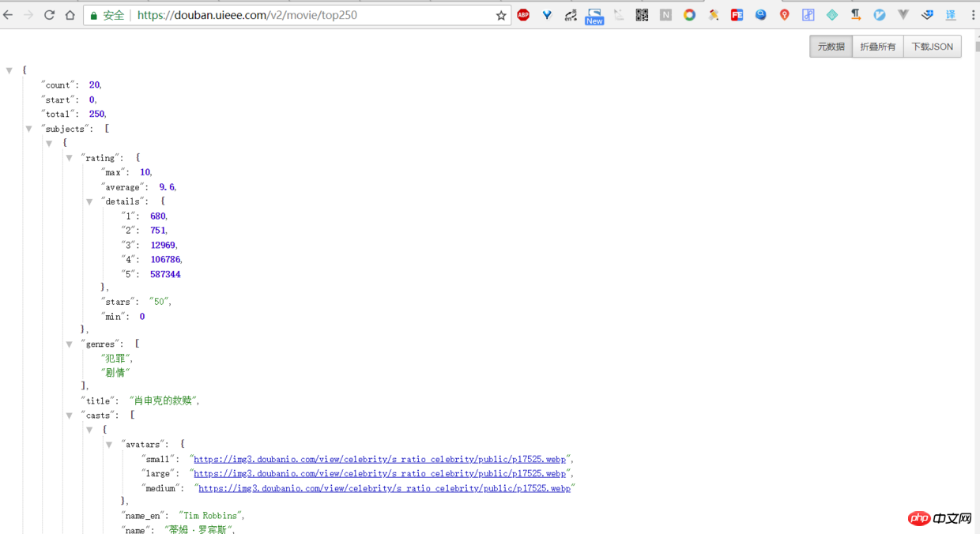Open the gray V-shaped extension icon
Image resolution: width=980 pixels, height=534 pixels.
(903, 15)
